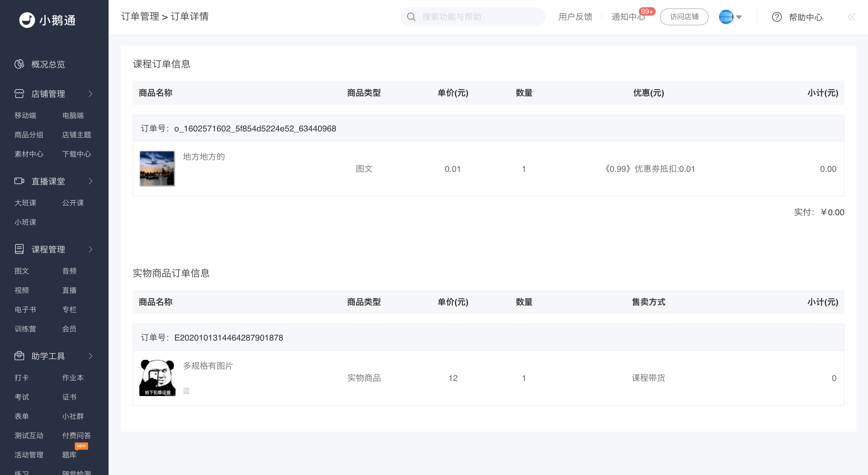Focus the 搜索功能与帮助 search field

tap(472, 17)
